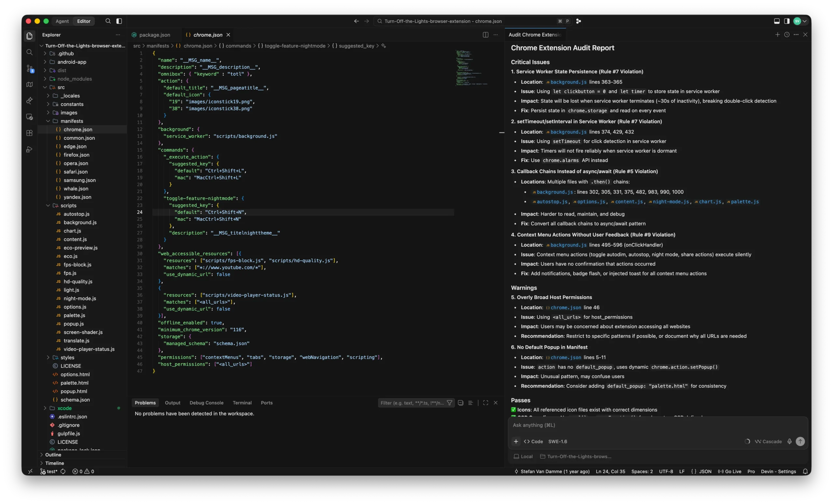Maximize the bottom panel
Viewport: 833px width, 504px height.
click(x=485, y=403)
